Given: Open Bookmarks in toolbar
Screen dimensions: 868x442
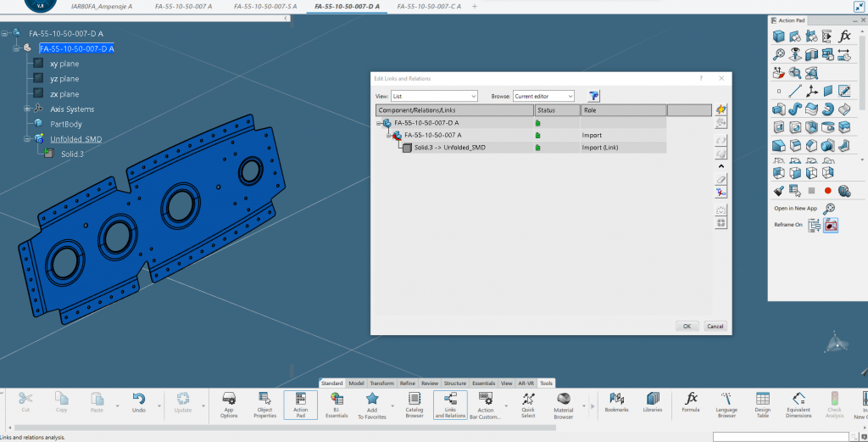Looking at the screenshot, I should (617, 403).
